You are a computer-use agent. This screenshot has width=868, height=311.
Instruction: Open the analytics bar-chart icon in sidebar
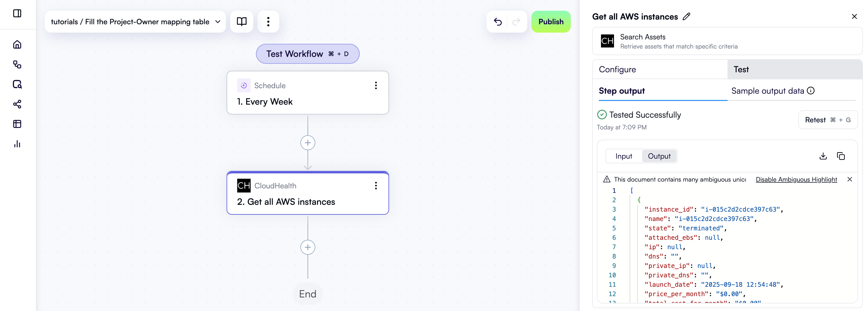click(x=17, y=144)
